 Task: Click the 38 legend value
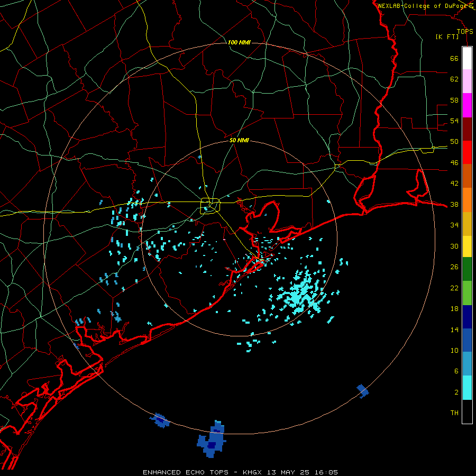coord(454,205)
